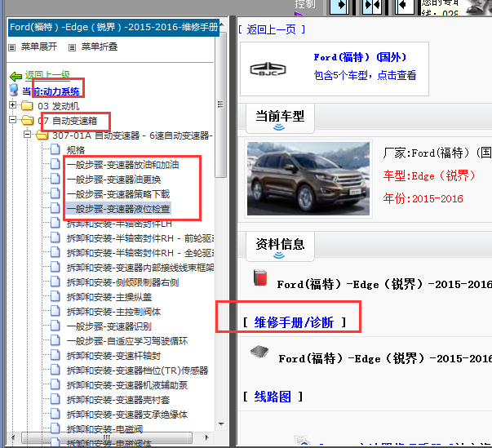Expand the 03 发动机 tree node
492x448 pixels.
pyautogui.click(x=12, y=105)
